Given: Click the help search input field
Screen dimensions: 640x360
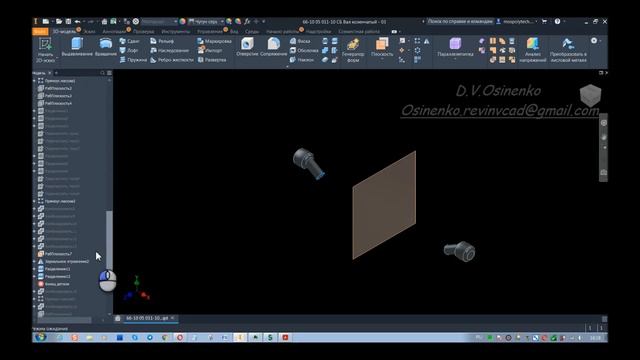Looking at the screenshot, I should (460, 21).
